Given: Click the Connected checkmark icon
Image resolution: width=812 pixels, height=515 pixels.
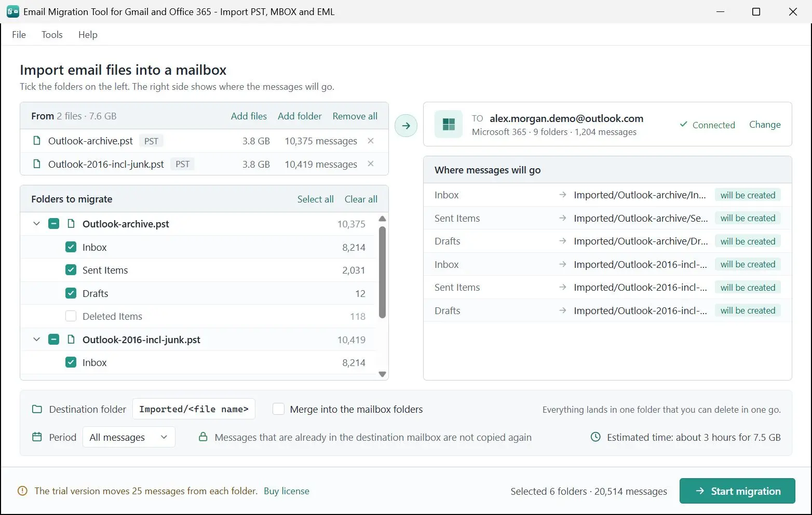Looking at the screenshot, I should point(683,125).
